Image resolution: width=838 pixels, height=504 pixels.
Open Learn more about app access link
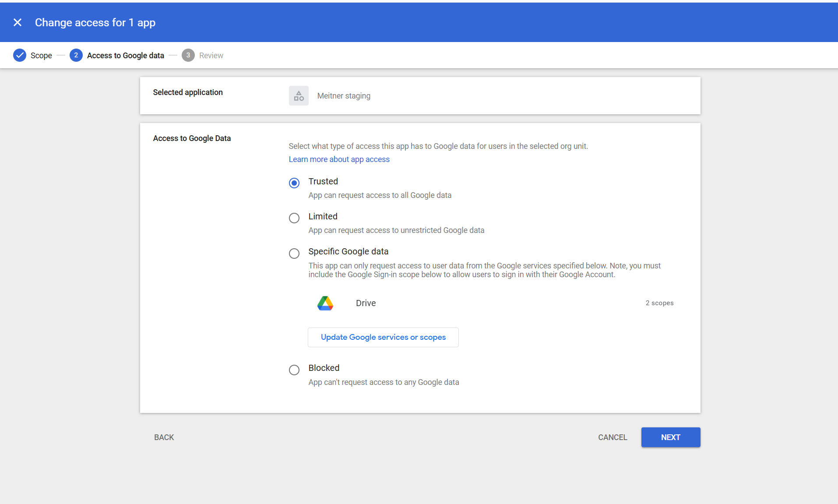[339, 159]
